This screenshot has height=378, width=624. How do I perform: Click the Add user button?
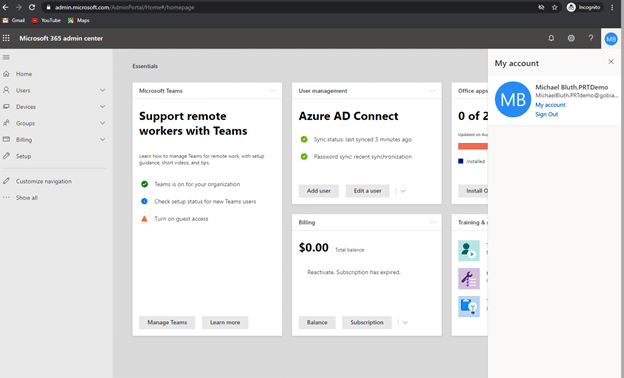(318, 191)
